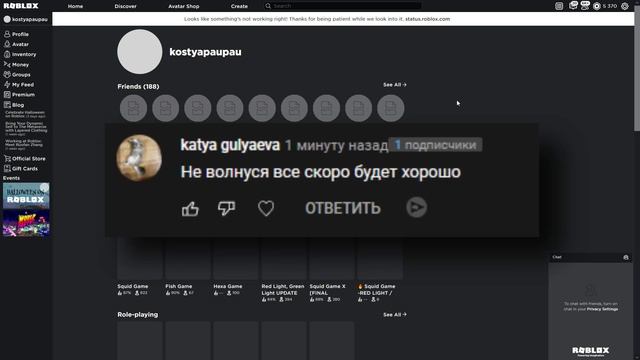640x360 pixels.
Task: Click the katya gulyaeva commenter name
Action: 230,145
